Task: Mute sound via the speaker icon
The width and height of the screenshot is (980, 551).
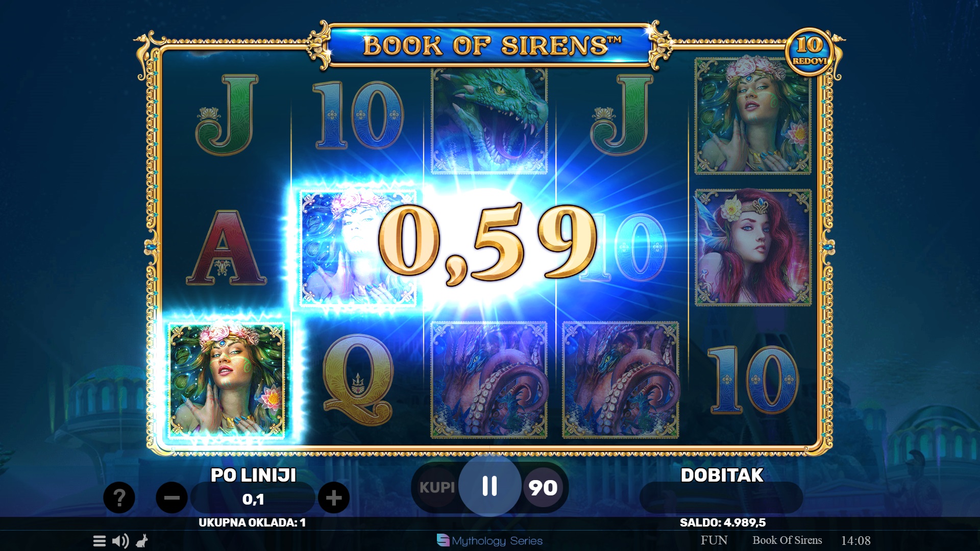Action: pos(120,541)
